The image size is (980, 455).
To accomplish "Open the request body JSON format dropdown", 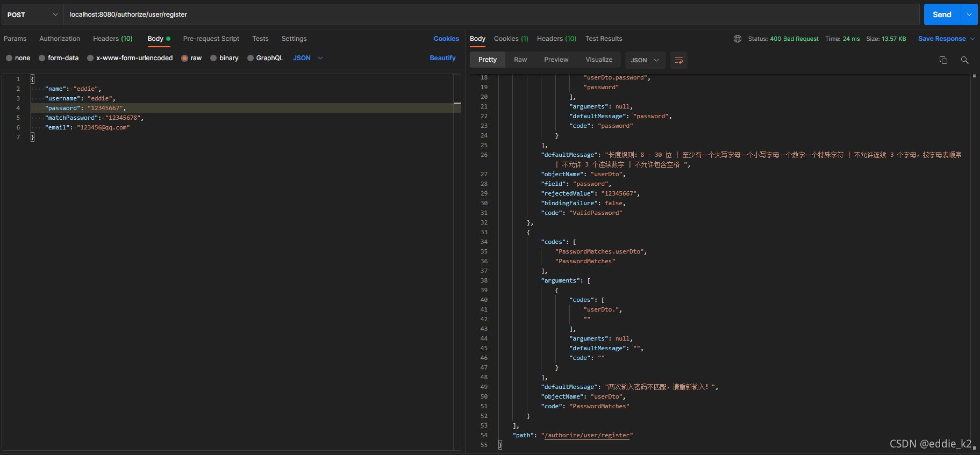I will click(308, 58).
